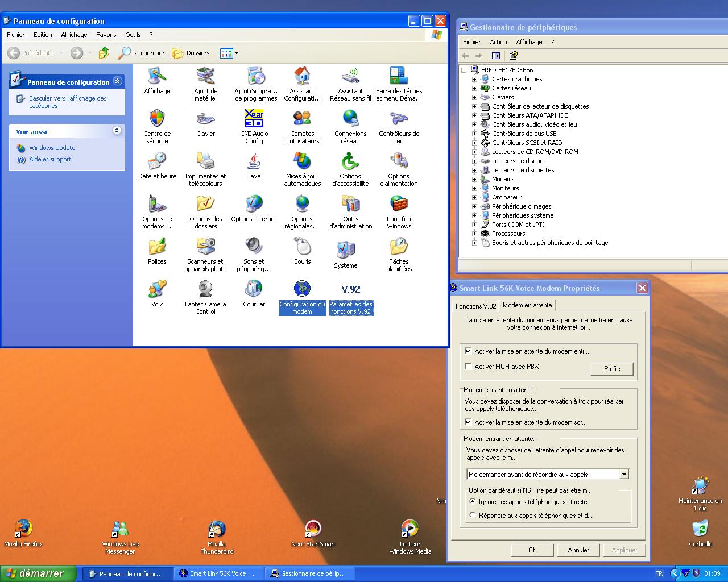
Task: Click Dossiers toolbar button
Action: [191, 53]
